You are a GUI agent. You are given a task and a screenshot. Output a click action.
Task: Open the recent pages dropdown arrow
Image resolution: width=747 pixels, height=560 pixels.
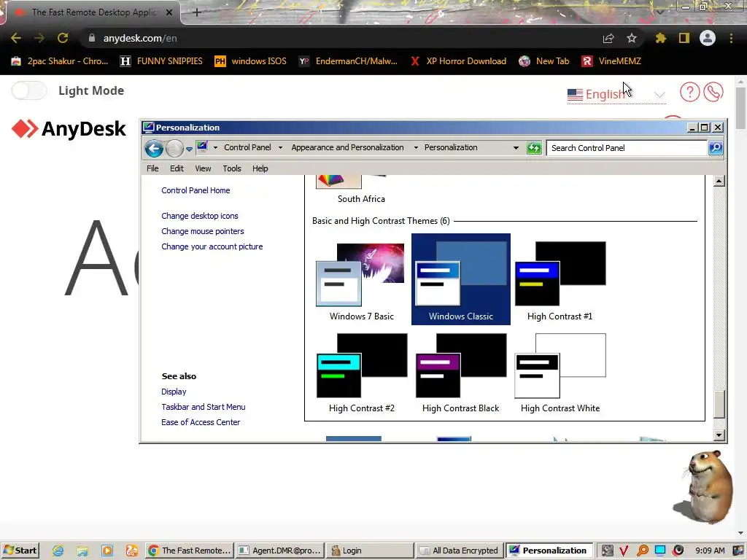pyautogui.click(x=189, y=149)
